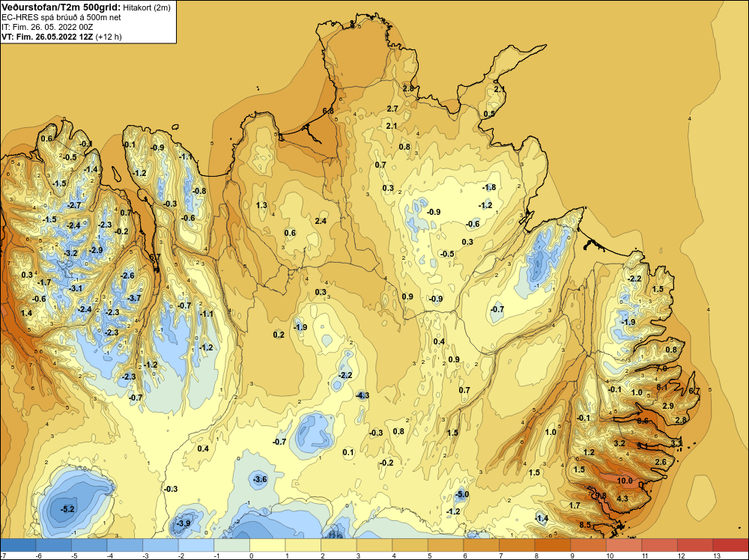Choose the legend swatch between 4 and 5
This screenshot has height=560, width=749.
coord(410,545)
